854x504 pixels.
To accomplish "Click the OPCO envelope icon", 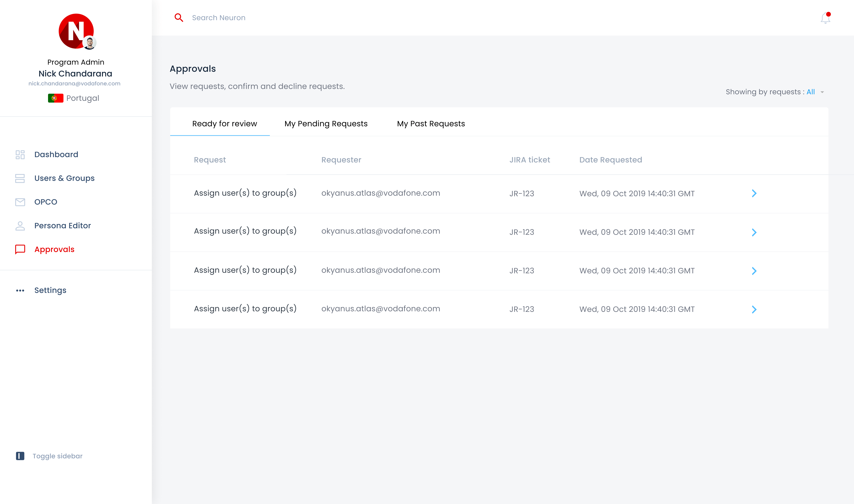I will 20,202.
